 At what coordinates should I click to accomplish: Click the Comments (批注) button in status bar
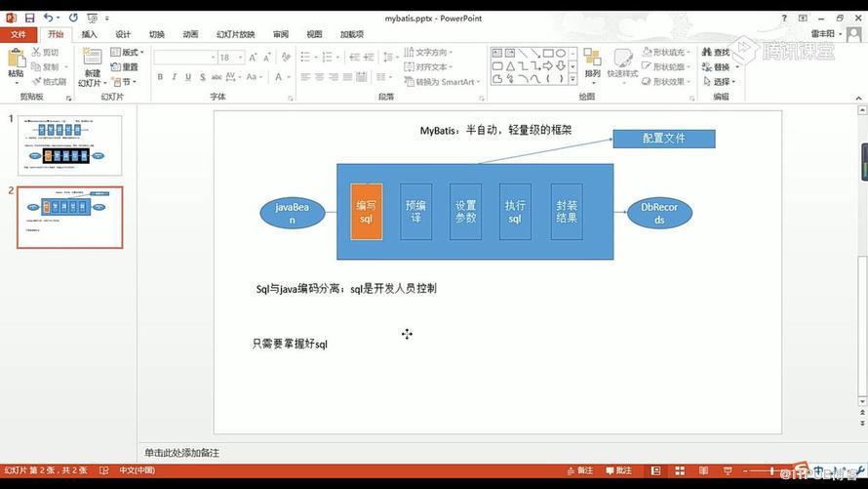click(618, 470)
